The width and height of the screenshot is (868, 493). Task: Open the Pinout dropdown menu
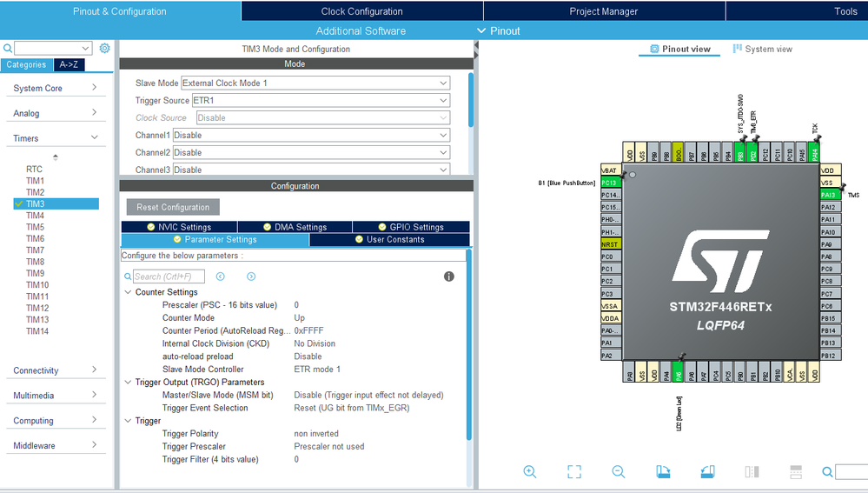(498, 31)
